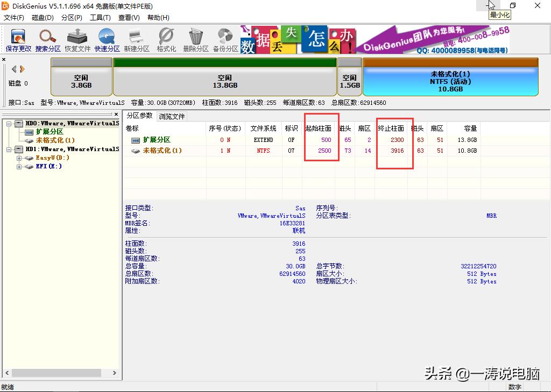Select the 搜索分区 search partition tool

[x=47, y=39]
